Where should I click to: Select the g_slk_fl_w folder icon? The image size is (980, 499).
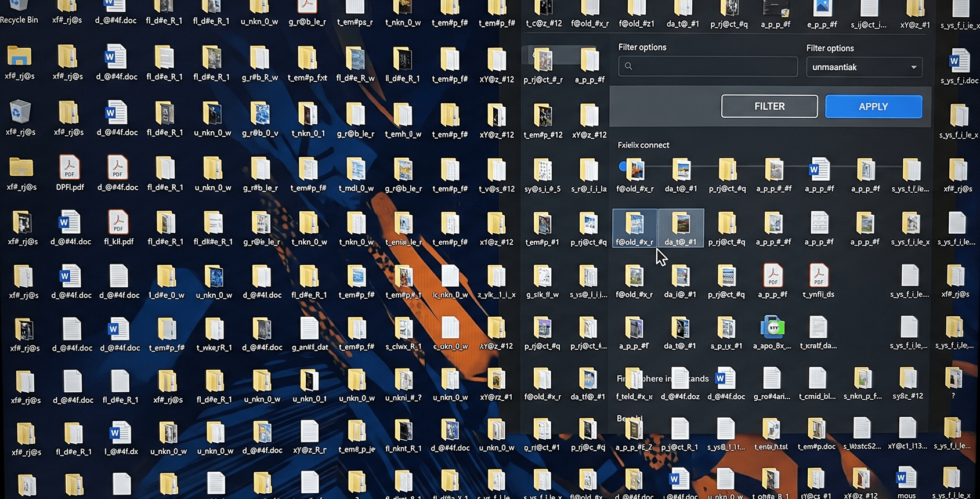pyautogui.click(x=542, y=277)
